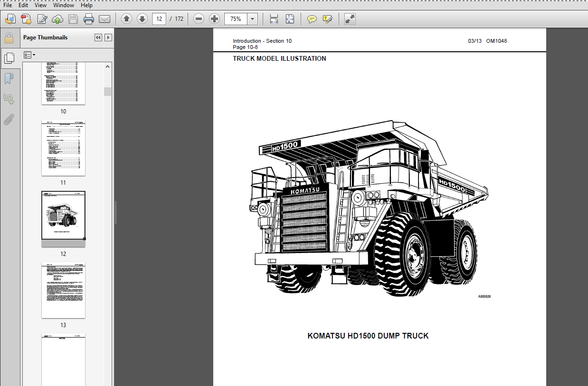
Task: Add a sticky note comment
Action: (312, 19)
